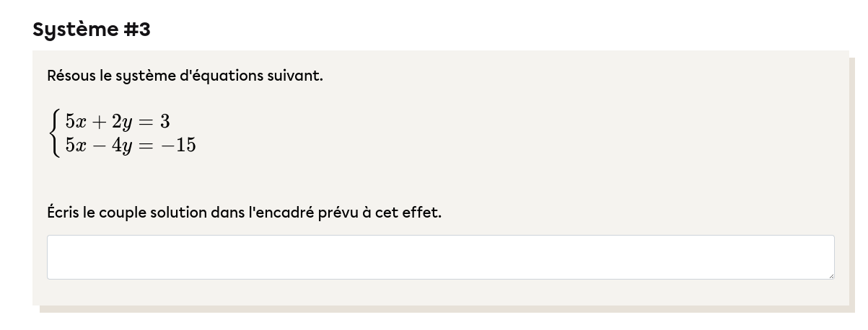The width and height of the screenshot is (868, 330).
Task: Click "5x" in the second equation
Action: click(x=75, y=145)
